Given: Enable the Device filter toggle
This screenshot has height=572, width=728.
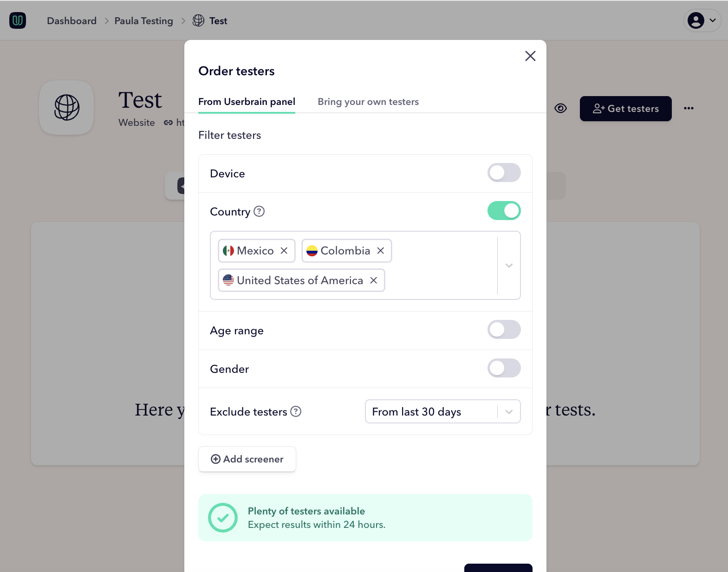Looking at the screenshot, I should [x=504, y=173].
